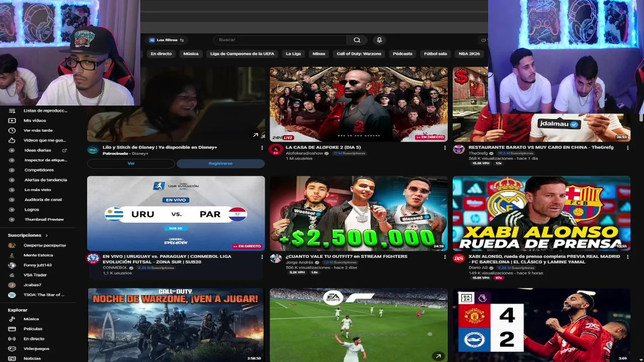The image size is (644, 362).
Task: Click the Ver button on Disney ad
Action: point(131,163)
